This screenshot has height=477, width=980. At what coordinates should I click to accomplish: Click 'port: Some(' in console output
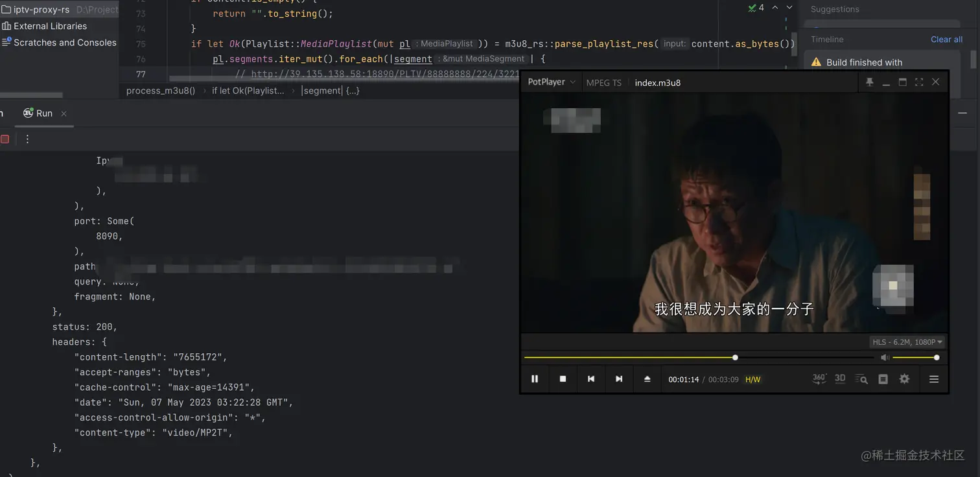point(104,221)
